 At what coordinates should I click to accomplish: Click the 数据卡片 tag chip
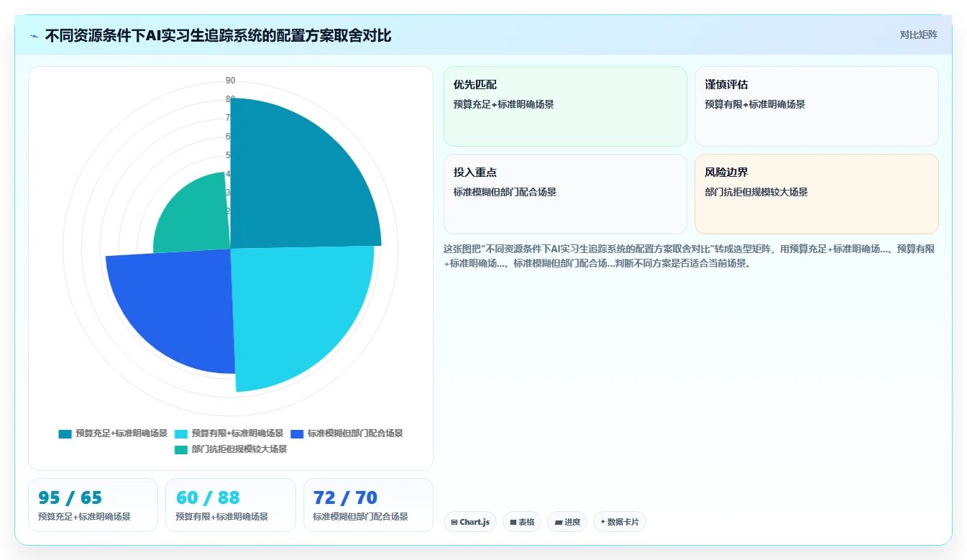620,522
